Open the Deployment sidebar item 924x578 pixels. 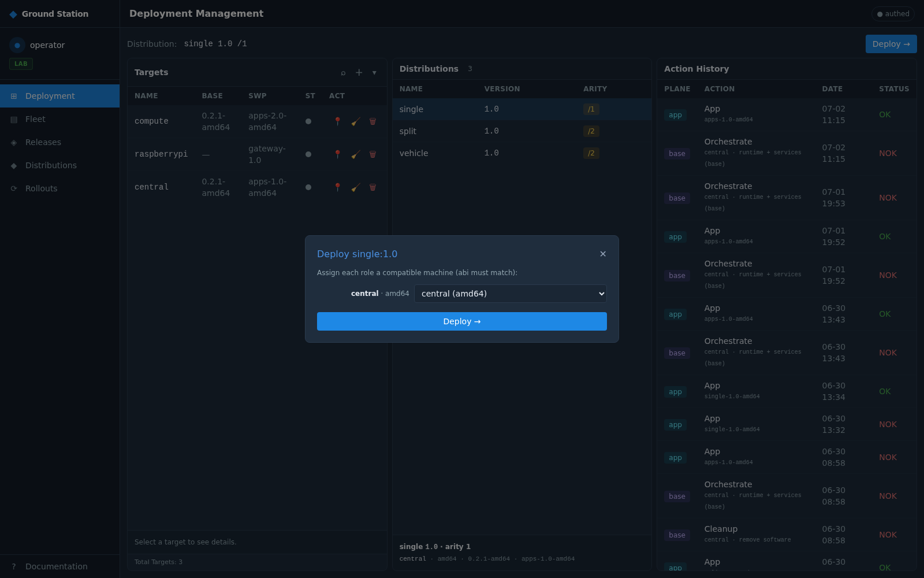click(x=60, y=96)
